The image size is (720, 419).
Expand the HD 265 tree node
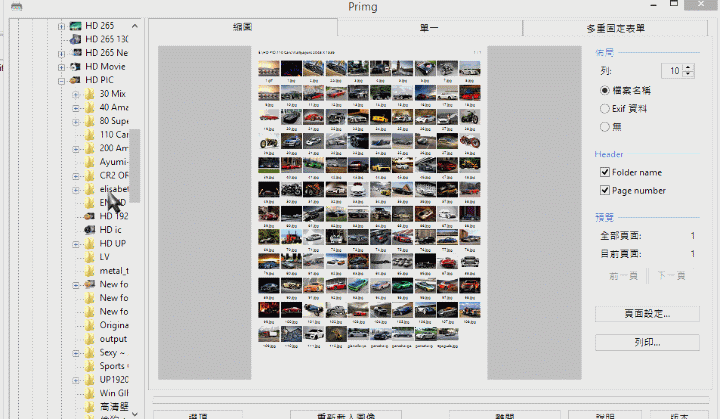click(61, 26)
